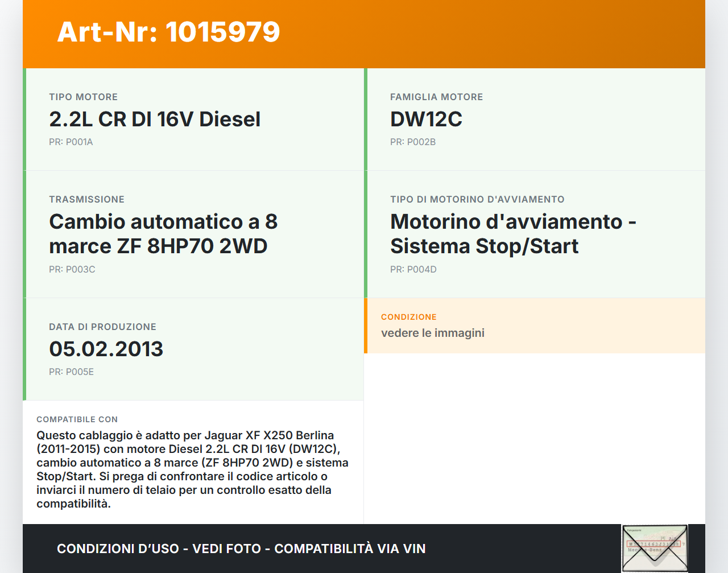
Task: Click the Art-Nr: 1015979 heading
Action: [x=168, y=32]
